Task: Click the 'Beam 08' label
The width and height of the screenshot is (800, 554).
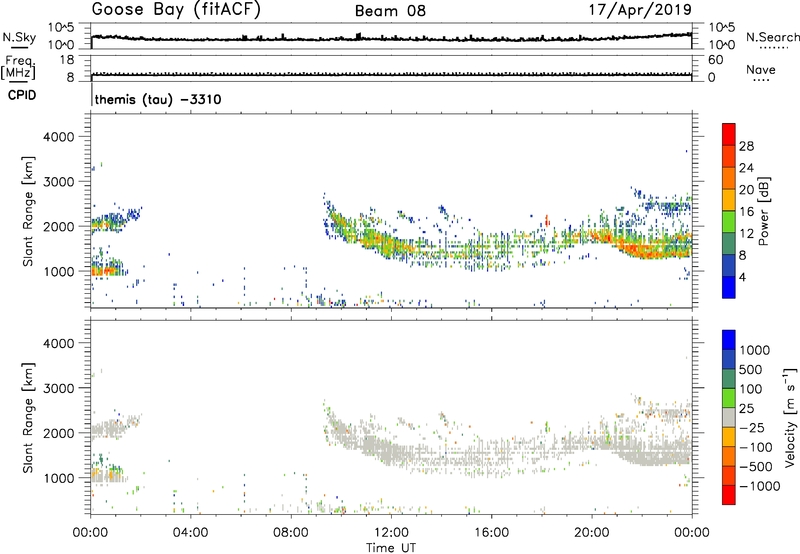Action: [390, 11]
